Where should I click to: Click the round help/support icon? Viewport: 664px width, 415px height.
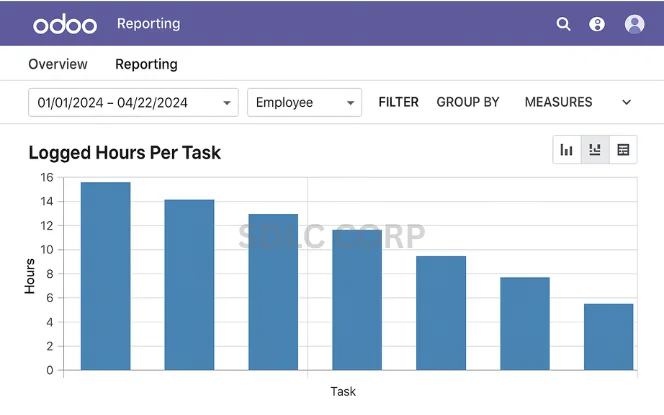click(x=597, y=24)
